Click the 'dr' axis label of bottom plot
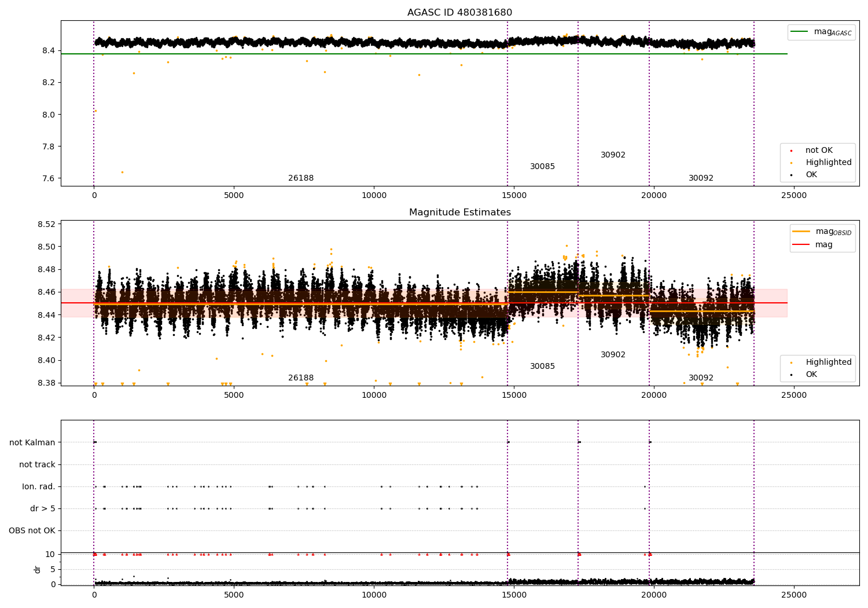 pyautogui.click(x=38, y=569)
